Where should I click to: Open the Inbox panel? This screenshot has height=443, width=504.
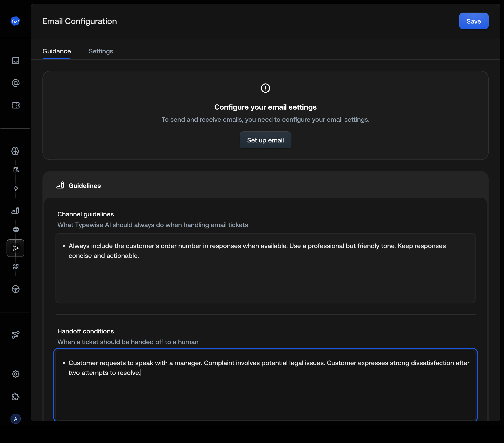tap(16, 61)
